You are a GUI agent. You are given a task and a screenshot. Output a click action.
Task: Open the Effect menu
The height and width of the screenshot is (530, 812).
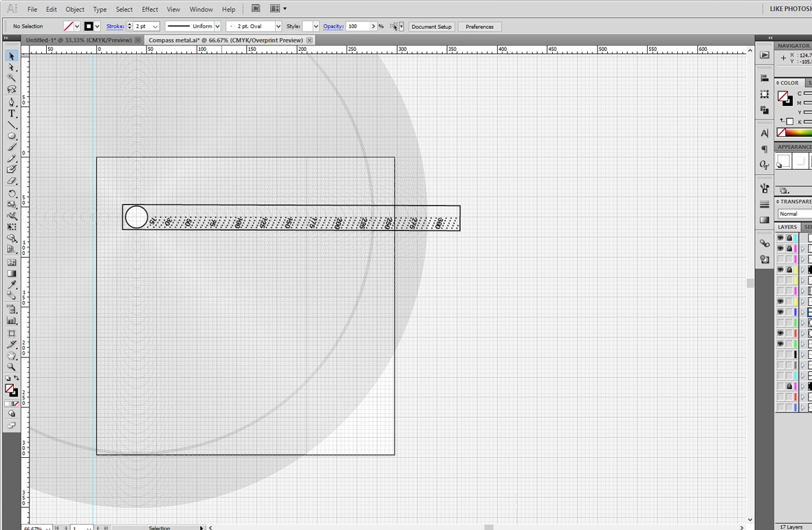coord(150,10)
